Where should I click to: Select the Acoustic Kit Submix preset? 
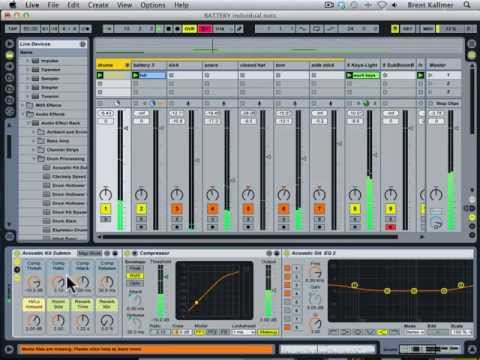(x=65, y=167)
